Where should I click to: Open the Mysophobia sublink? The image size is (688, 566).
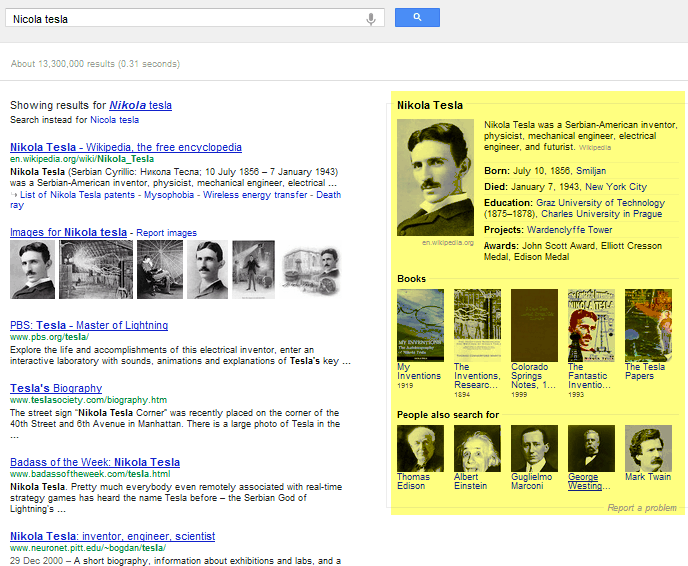pos(169,195)
